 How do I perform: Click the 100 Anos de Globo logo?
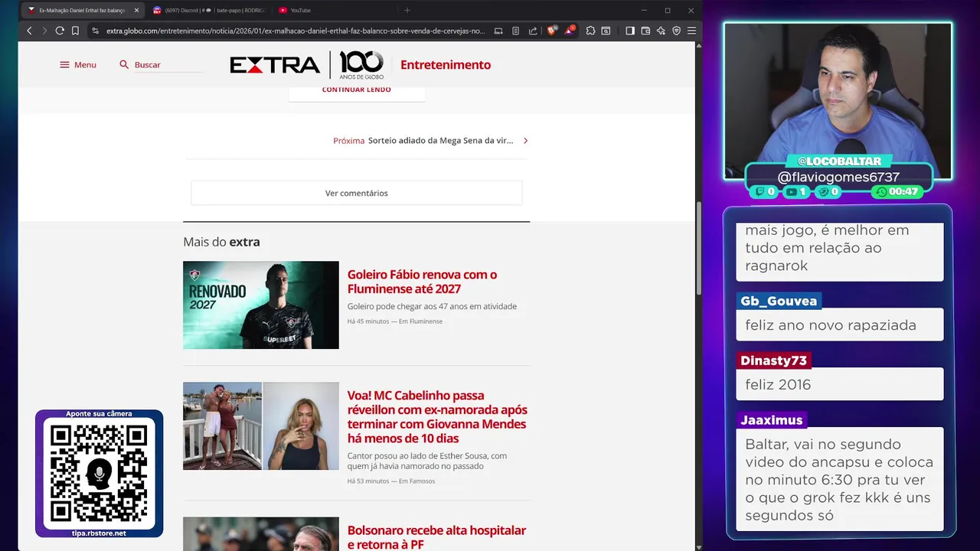point(361,65)
